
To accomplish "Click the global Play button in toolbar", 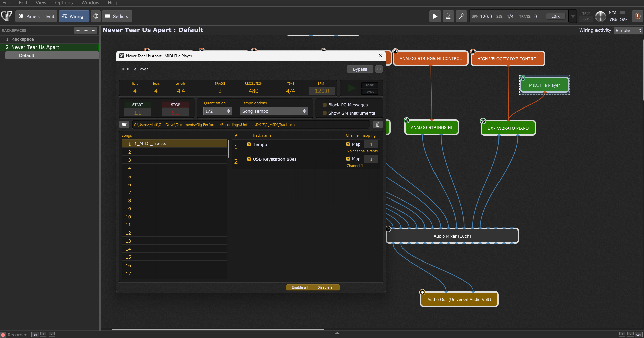I will (435, 16).
